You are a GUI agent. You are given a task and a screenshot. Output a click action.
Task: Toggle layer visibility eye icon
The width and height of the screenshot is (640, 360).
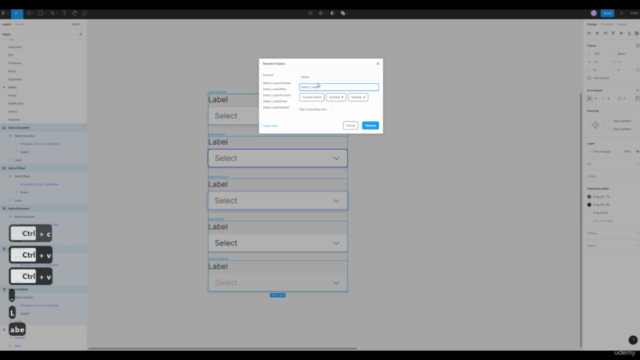[637, 151]
